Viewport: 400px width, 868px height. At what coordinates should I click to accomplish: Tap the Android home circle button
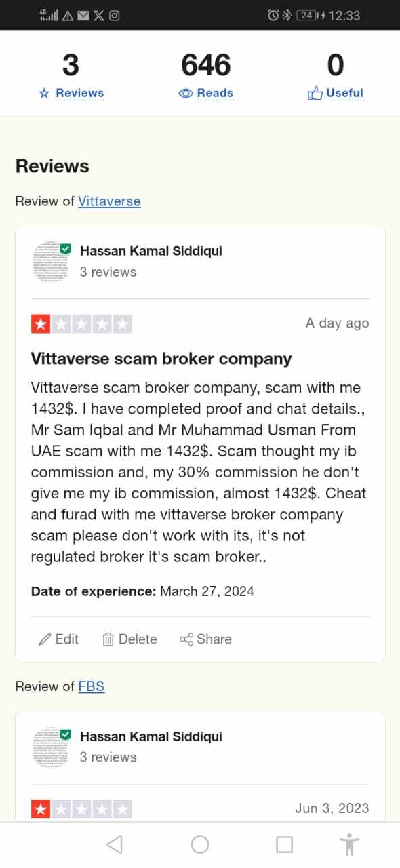tap(200, 844)
